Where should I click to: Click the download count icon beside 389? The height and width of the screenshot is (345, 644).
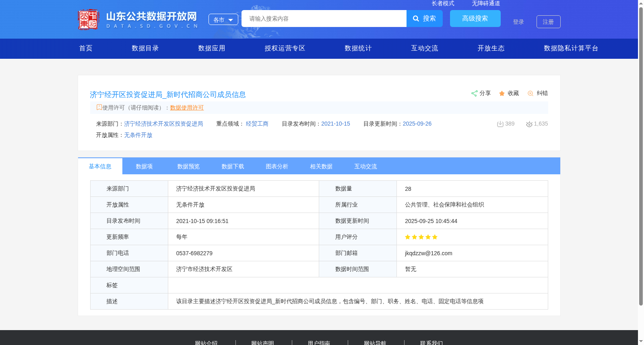(x=500, y=124)
